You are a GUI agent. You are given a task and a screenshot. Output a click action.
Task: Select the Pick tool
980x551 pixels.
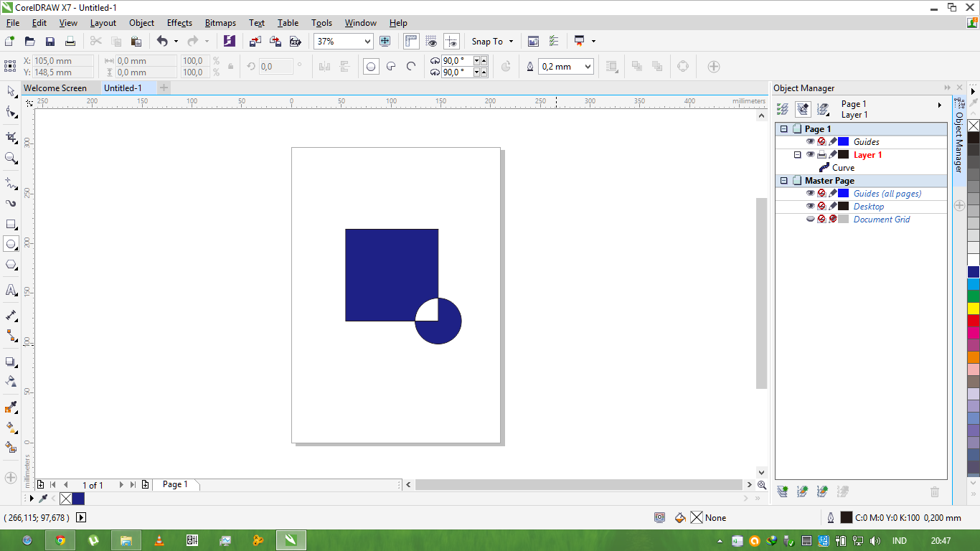pyautogui.click(x=10, y=92)
